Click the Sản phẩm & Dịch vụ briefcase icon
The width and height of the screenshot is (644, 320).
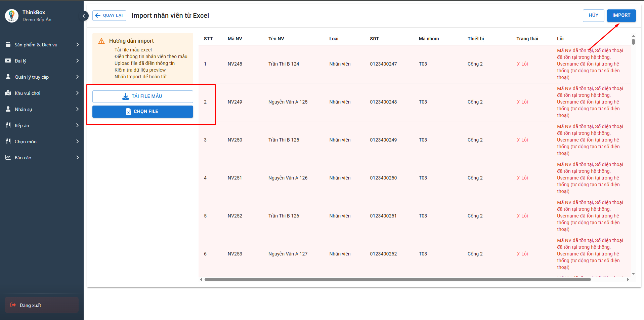pos(8,45)
